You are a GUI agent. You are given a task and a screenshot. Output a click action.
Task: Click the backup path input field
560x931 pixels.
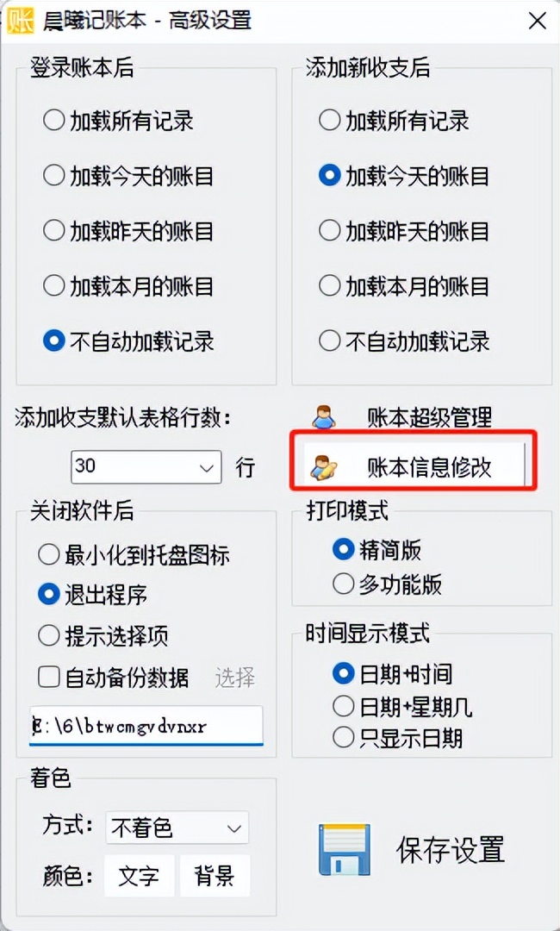tap(145, 726)
